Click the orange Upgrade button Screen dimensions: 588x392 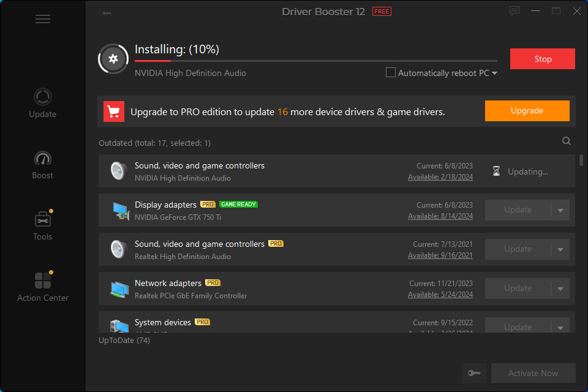(x=527, y=111)
